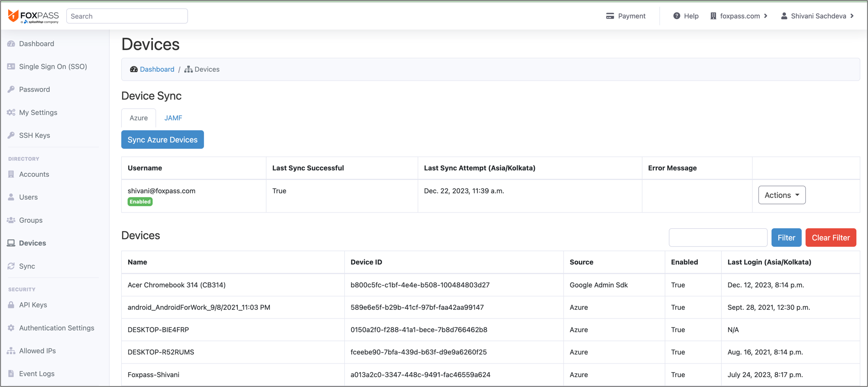This screenshot has width=868, height=387.
Task: Click the blue Filter button
Action: 786,238
